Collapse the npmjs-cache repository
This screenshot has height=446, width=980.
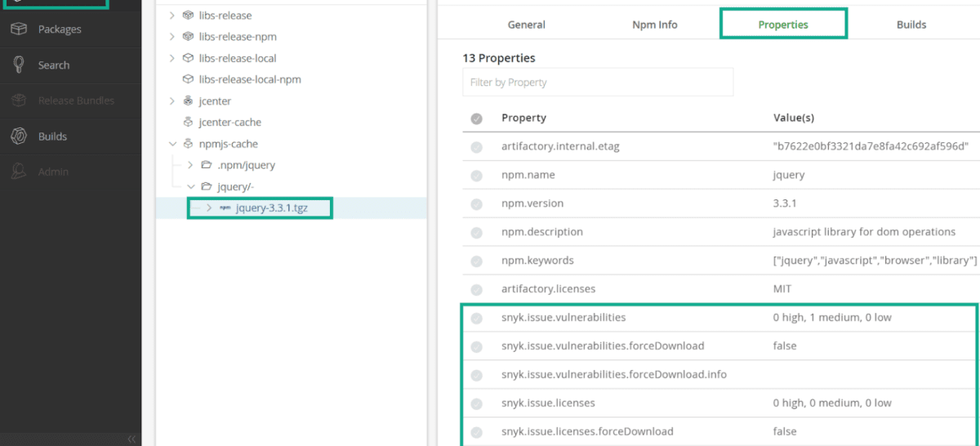[171, 144]
